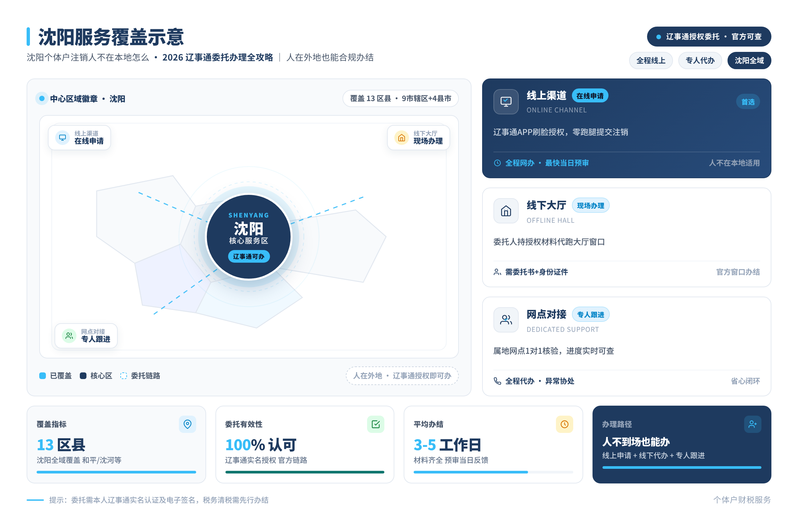Click the ONLINE CHANNEL subtitle
This screenshot has height=532, width=798.
click(x=556, y=110)
